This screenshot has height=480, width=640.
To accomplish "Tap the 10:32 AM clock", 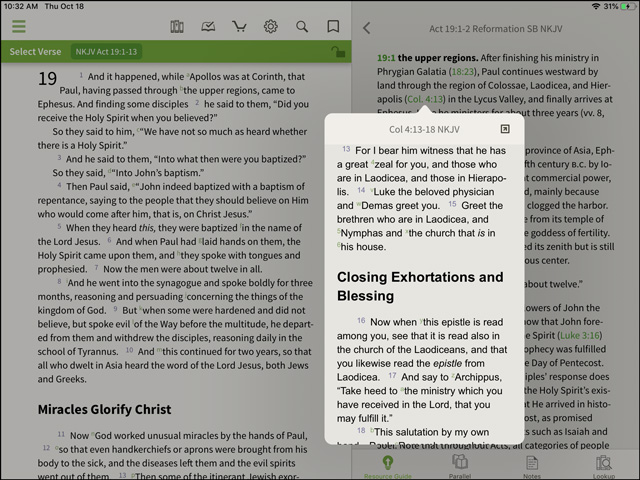I will 21,6.
